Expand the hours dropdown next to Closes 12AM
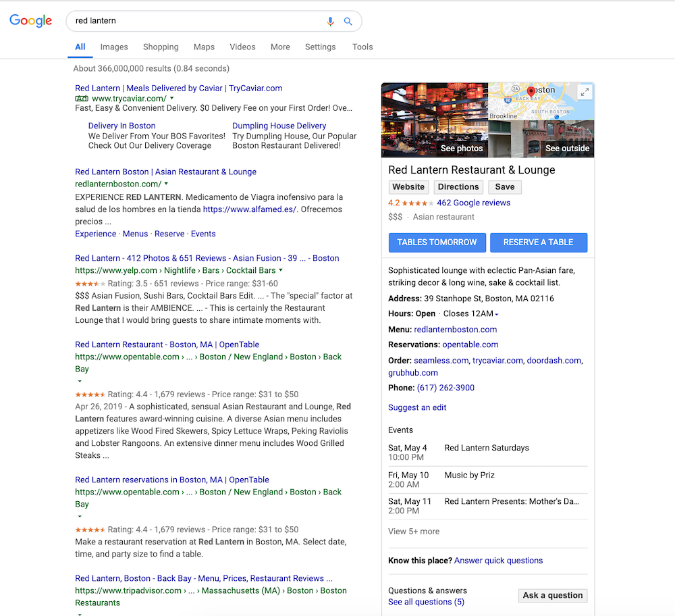 [x=497, y=315]
